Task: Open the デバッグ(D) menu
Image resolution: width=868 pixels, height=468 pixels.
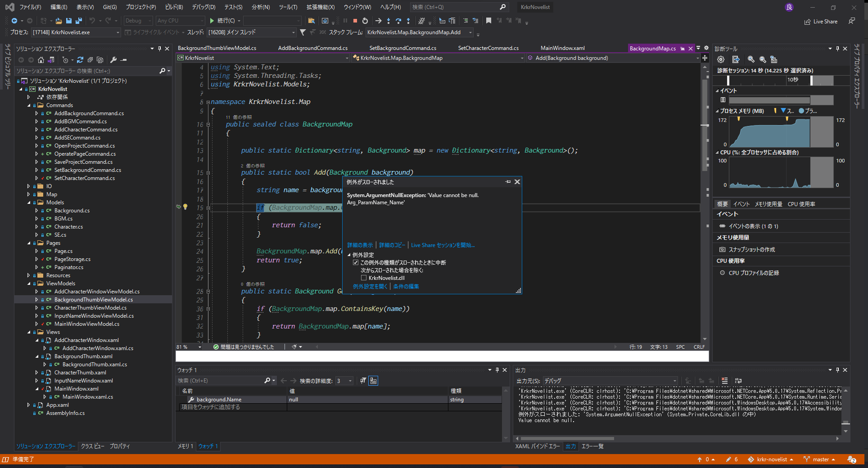Action: click(x=203, y=7)
